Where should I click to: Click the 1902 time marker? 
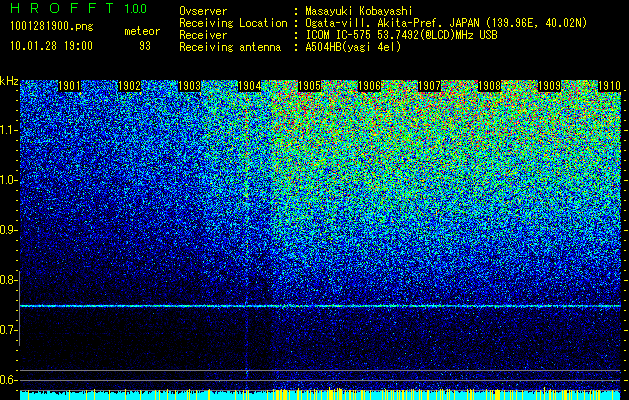130,86
